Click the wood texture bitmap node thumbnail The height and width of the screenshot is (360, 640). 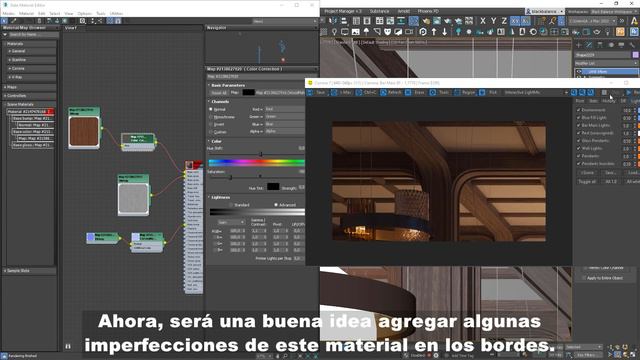(84, 131)
